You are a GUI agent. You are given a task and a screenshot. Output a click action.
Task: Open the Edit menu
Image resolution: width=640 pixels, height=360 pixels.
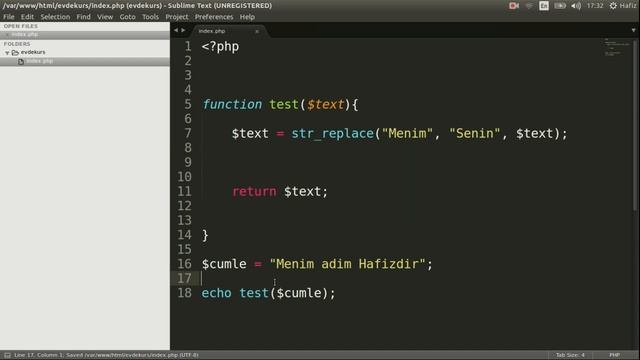pos(27,17)
